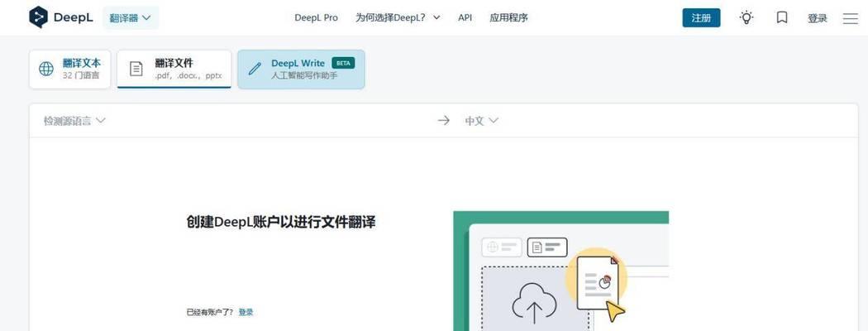
Task: Click the document icon on 翻译文件
Action: (x=136, y=69)
